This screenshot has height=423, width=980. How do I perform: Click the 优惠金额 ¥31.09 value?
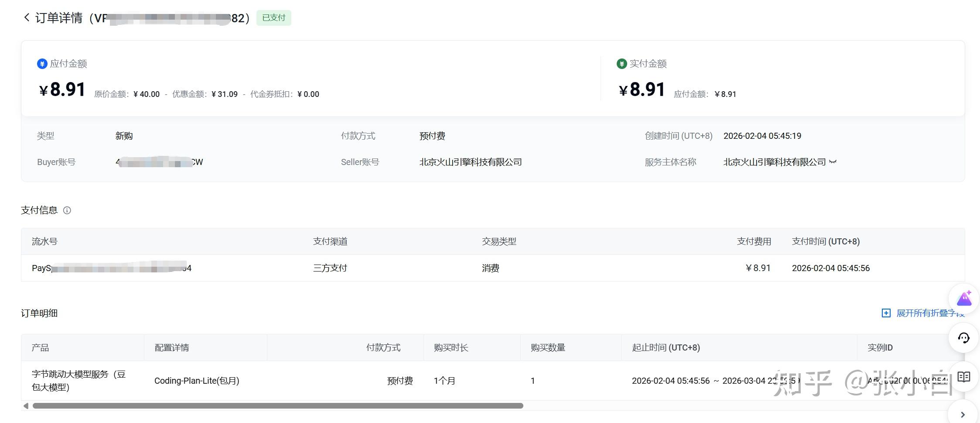click(x=225, y=94)
